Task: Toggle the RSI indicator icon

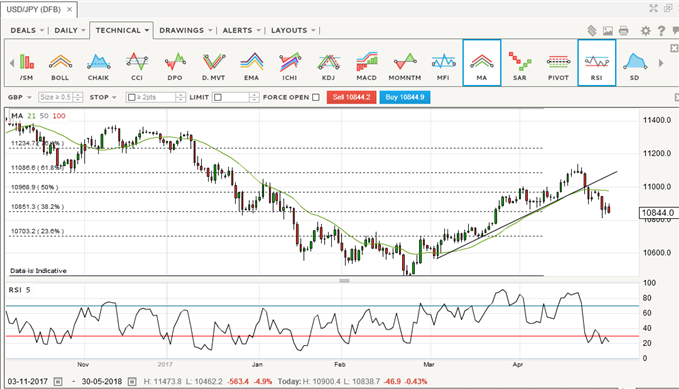Action: [596, 63]
